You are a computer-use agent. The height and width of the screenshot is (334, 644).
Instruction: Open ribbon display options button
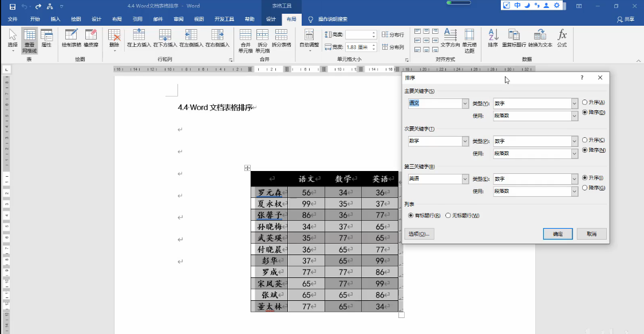579,6
